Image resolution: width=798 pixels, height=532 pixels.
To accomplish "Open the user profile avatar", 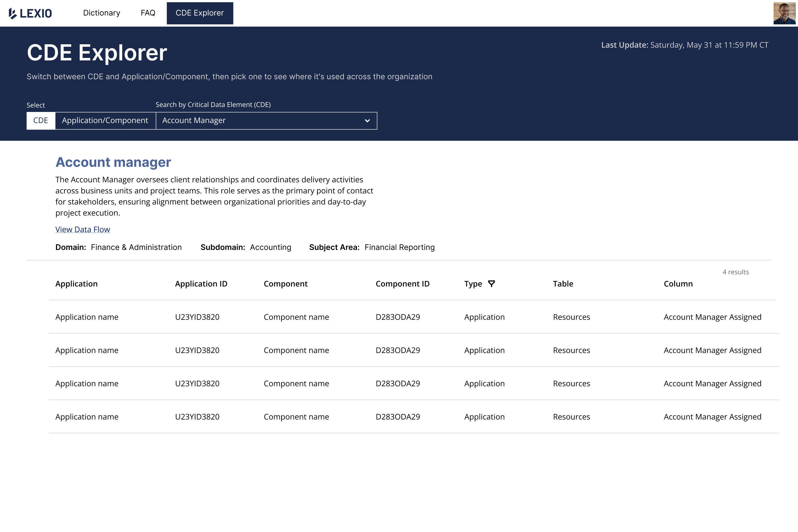I will pyautogui.click(x=784, y=13).
